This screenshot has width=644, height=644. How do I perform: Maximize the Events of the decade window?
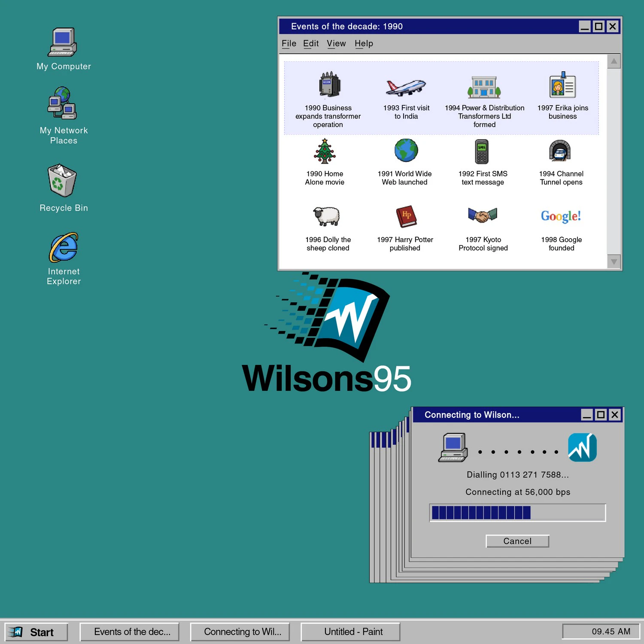coord(598,27)
